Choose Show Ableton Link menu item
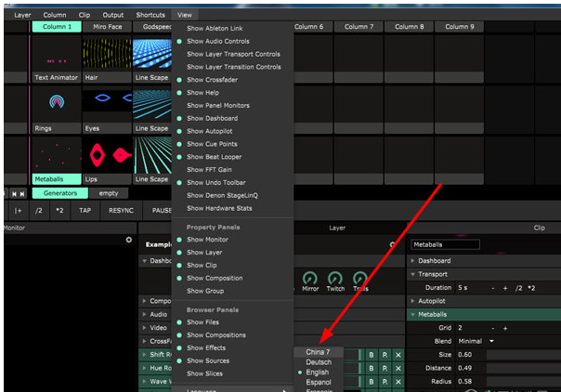This screenshot has width=561, height=392. point(215,29)
